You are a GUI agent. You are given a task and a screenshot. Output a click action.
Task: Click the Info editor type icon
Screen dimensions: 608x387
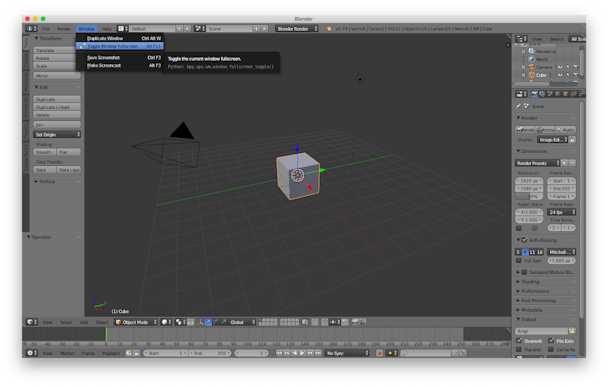[x=31, y=29]
